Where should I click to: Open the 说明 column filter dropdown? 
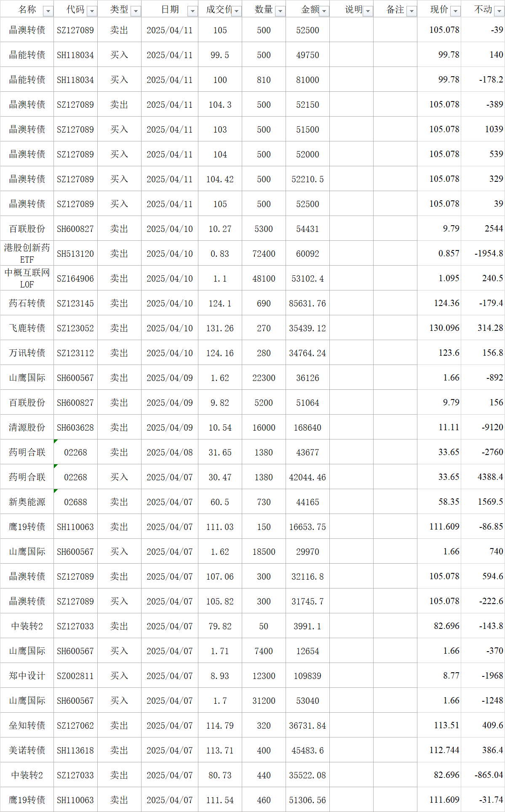pyautogui.click(x=368, y=11)
